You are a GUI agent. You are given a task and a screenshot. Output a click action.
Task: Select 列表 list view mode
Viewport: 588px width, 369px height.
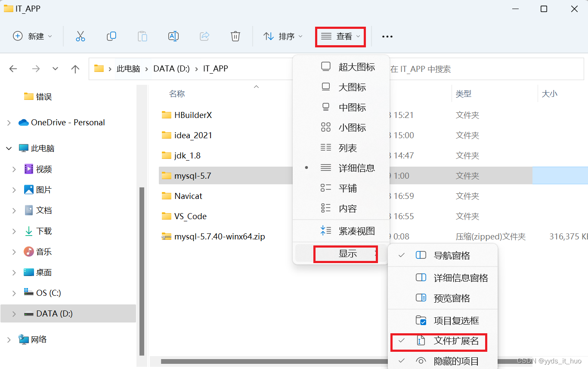click(x=341, y=148)
